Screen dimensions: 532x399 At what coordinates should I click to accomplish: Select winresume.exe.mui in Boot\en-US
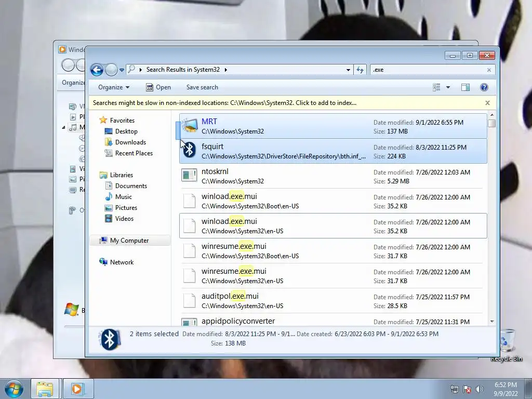point(333,251)
